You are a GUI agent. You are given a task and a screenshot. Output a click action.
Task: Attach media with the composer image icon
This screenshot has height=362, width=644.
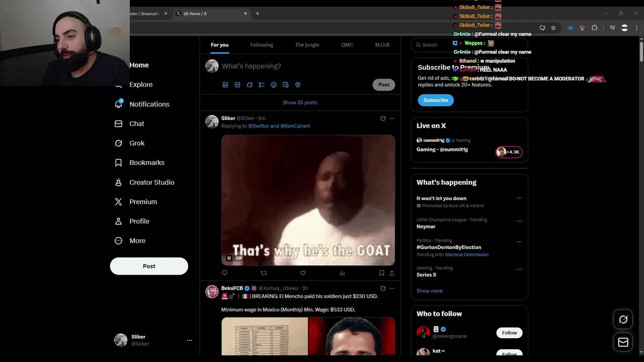[x=225, y=85]
